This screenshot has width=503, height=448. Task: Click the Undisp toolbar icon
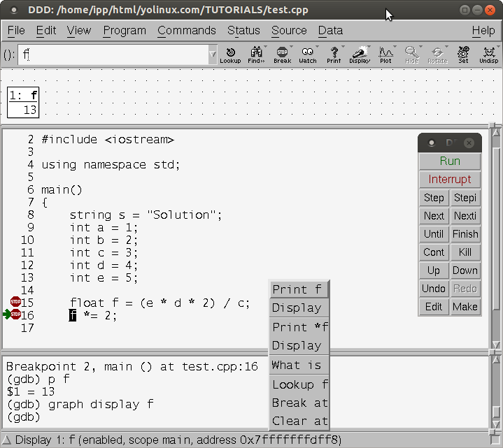pos(488,55)
